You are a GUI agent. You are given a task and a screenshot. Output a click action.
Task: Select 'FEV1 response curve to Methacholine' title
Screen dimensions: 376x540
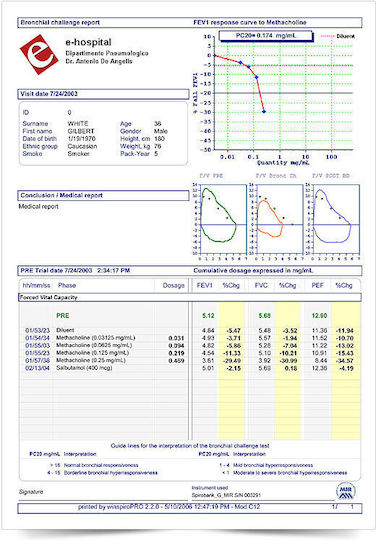(x=250, y=22)
